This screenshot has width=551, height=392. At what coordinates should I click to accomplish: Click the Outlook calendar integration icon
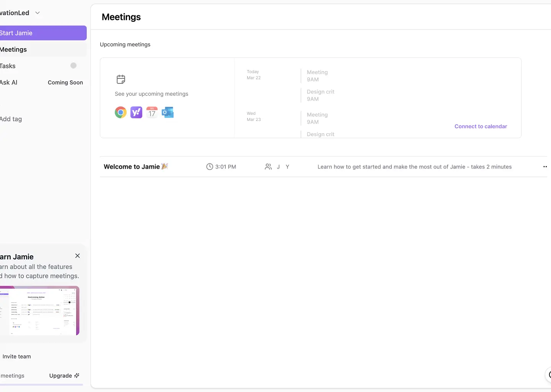click(168, 112)
